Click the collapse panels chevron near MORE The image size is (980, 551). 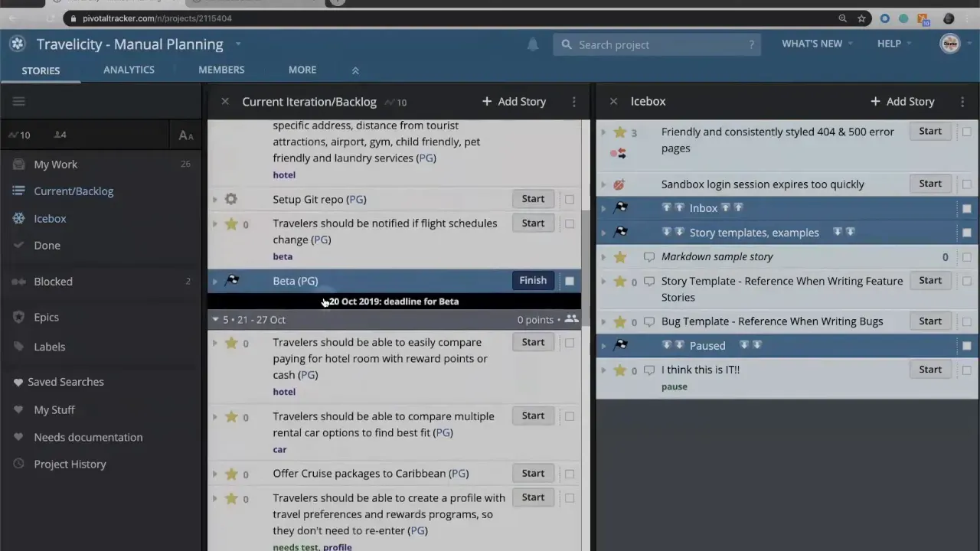(354, 70)
